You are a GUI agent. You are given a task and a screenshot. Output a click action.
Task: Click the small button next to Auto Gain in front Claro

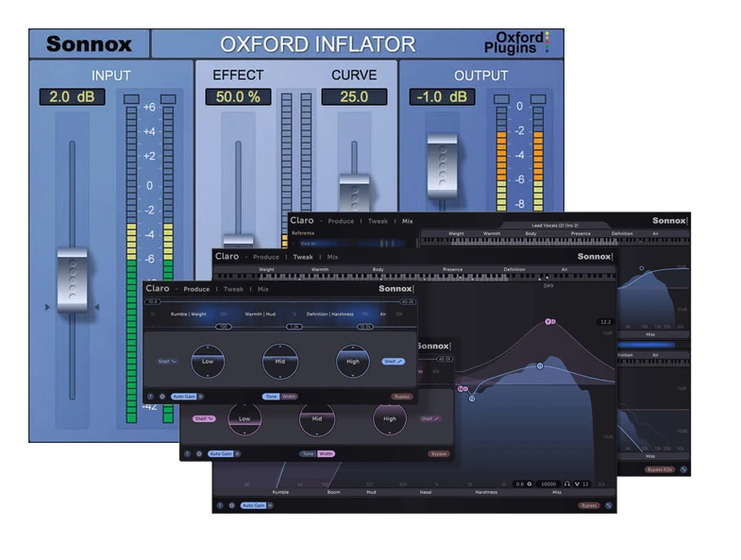200,397
